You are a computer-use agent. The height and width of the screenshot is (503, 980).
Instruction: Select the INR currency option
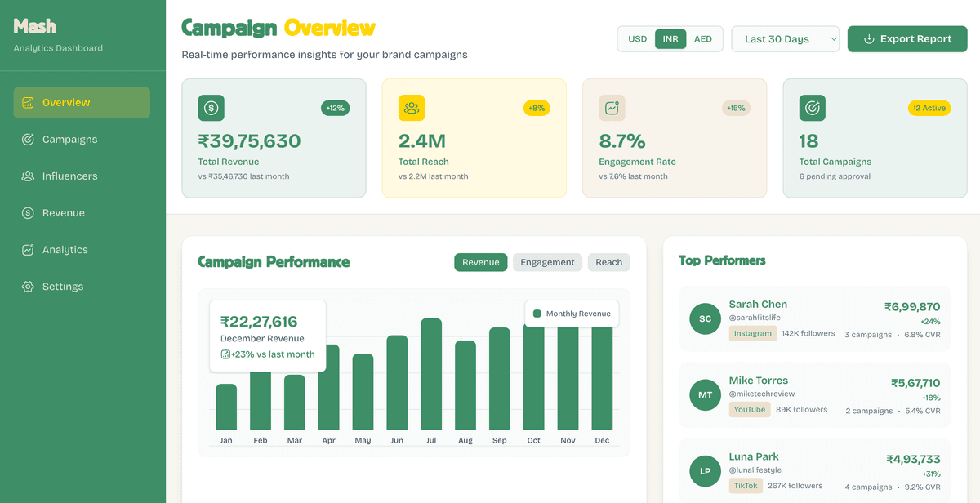(670, 39)
